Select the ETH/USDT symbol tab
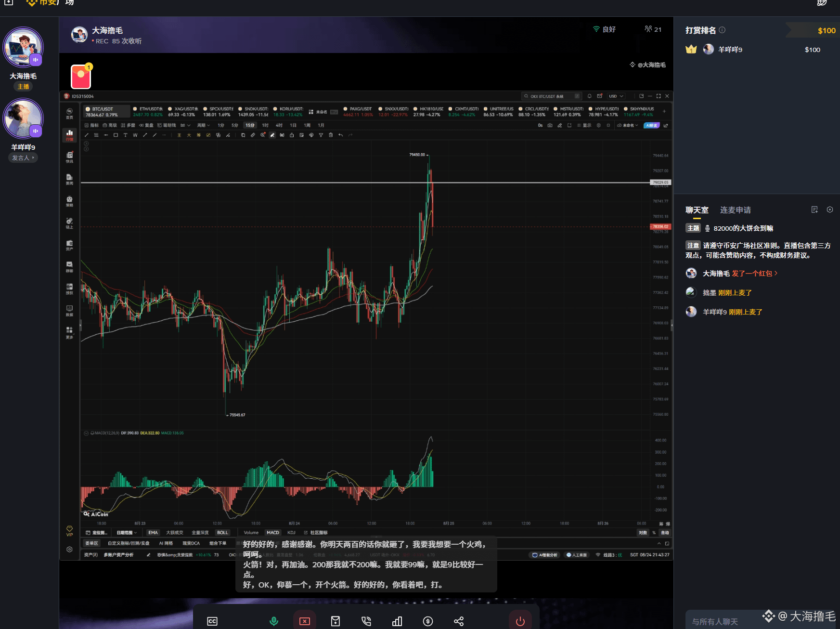The image size is (840, 629). 148,112
